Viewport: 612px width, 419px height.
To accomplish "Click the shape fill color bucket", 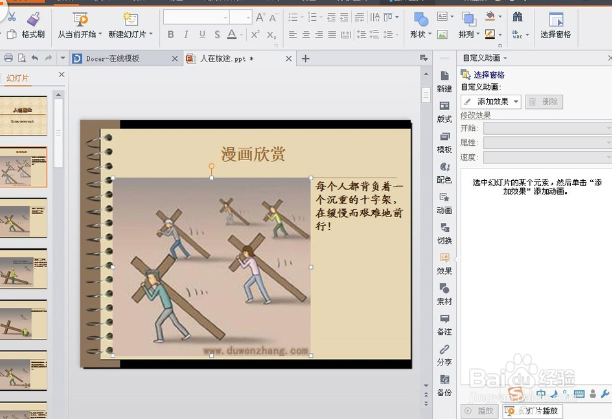I will (x=490, y=17).
